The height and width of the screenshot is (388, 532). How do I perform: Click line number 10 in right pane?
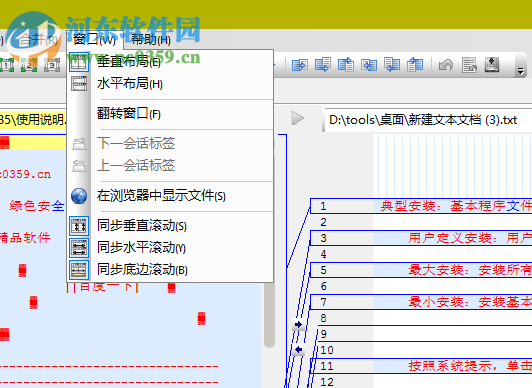tap(327, 350)
